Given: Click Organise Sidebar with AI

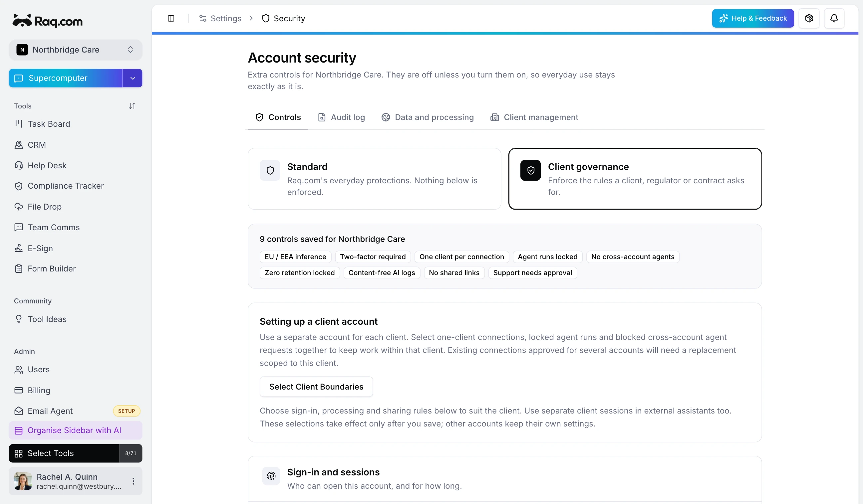Looking at the screenshot, I should pyautogui.click(x=75, y=430).
